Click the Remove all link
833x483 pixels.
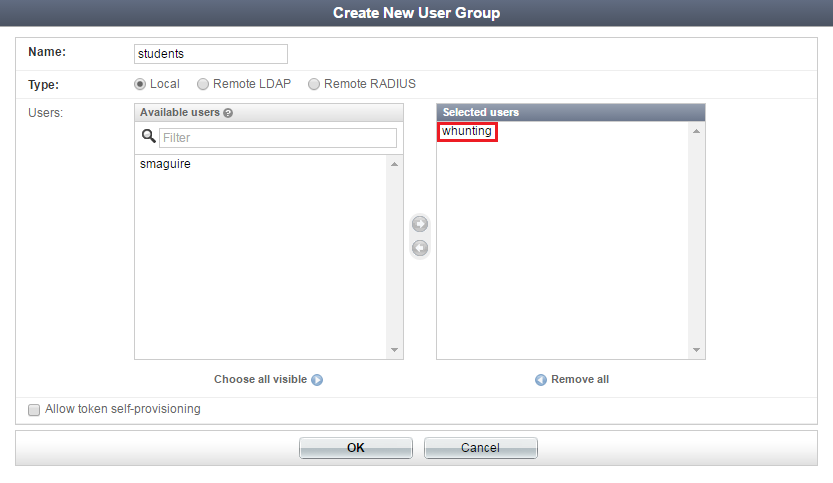click(580, 380)
